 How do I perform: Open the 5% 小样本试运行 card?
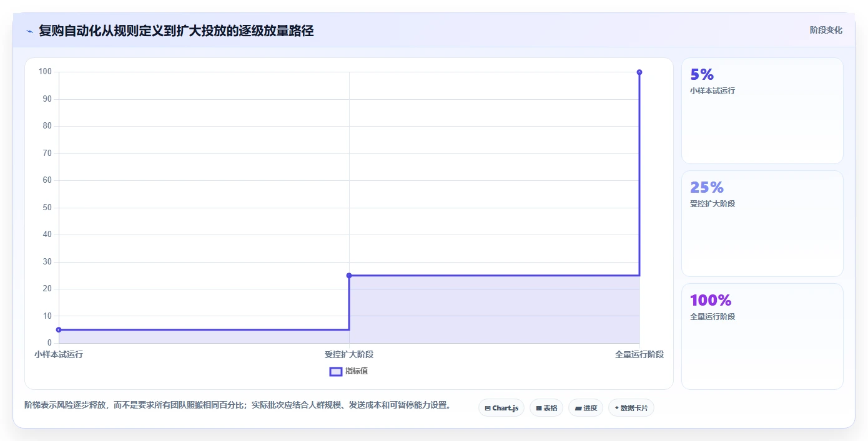click(x=762, y=111)
